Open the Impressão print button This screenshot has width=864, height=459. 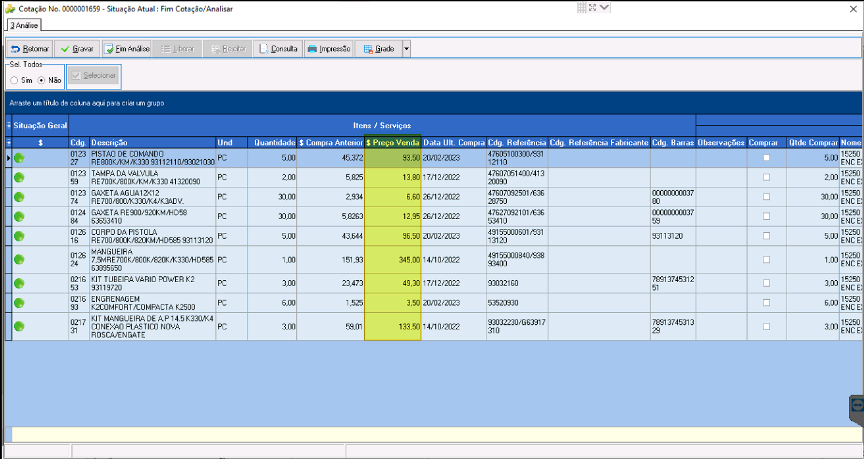(328, 49)
